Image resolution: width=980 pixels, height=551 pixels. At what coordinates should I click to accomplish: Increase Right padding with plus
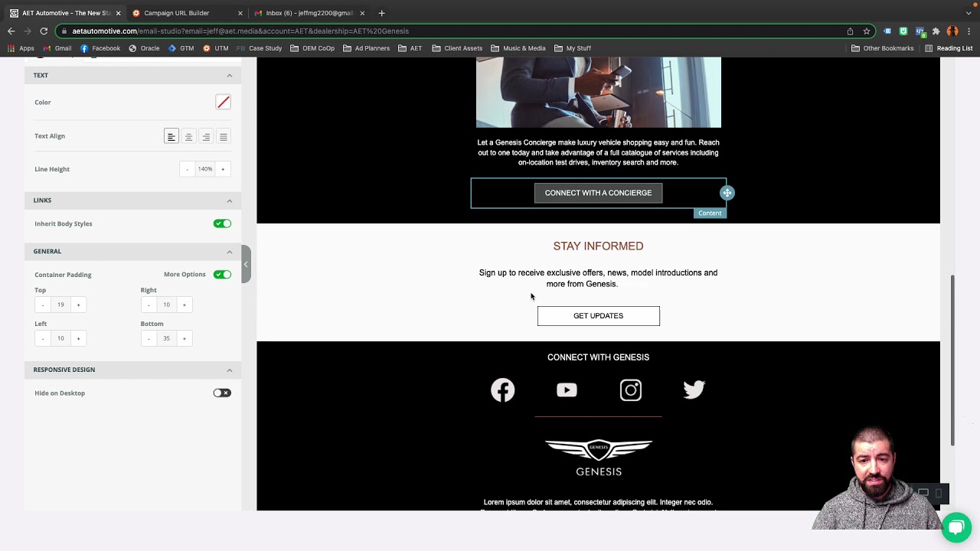pos(184,305)
